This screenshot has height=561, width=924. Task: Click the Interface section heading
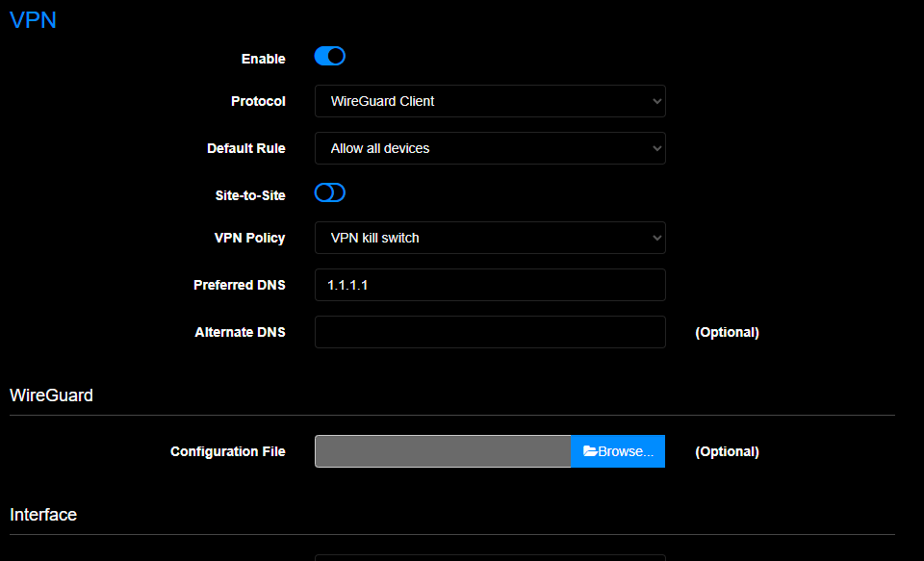coord(43,515)
